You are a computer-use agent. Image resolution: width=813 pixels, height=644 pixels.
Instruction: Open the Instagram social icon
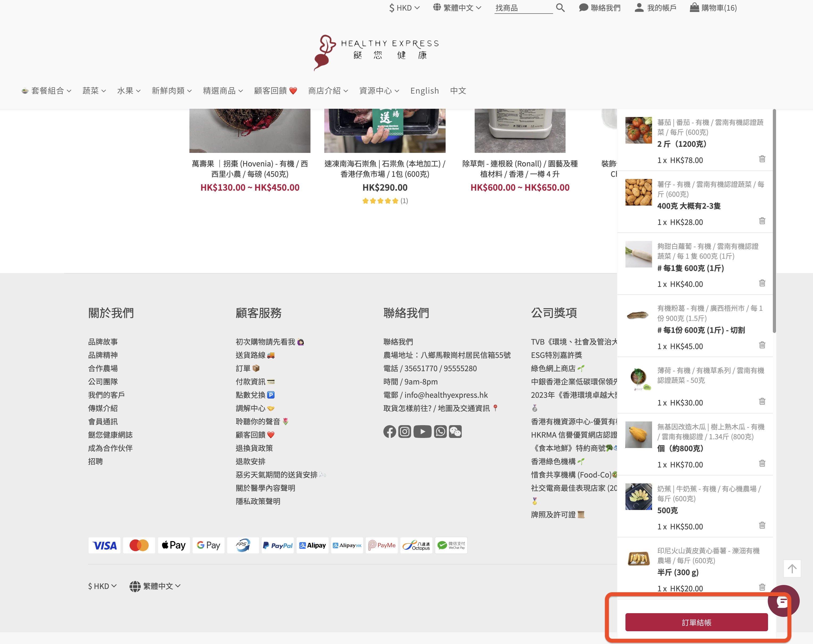coord(405,432)
